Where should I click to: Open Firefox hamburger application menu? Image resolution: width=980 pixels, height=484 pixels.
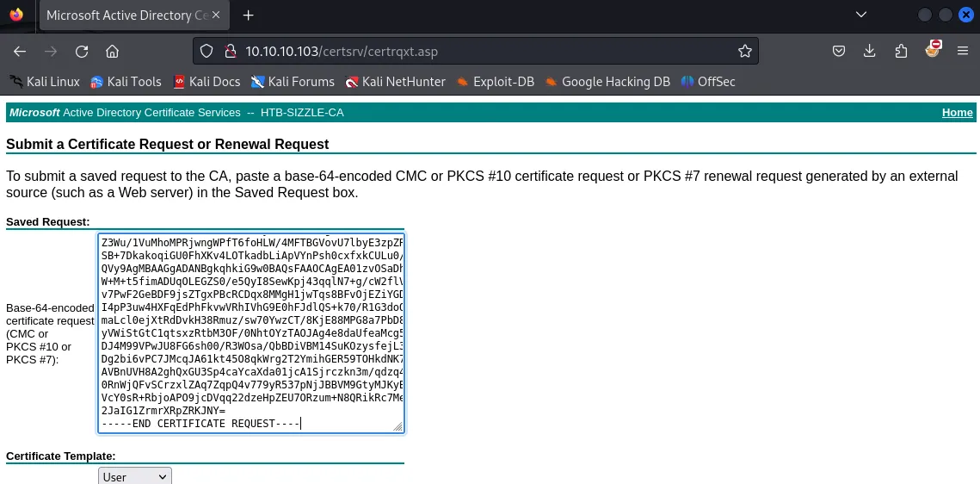[963, 52]
